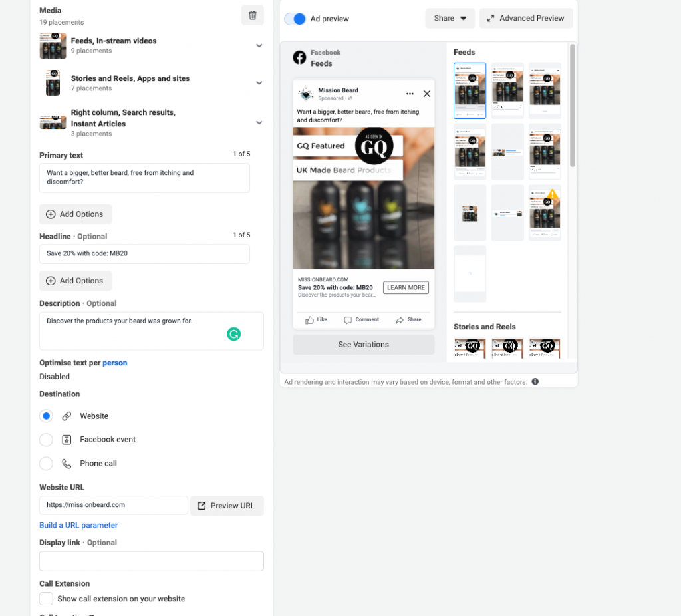Open Advanced Preview
Screen dimensions: 681x616
tap(526, 18)
